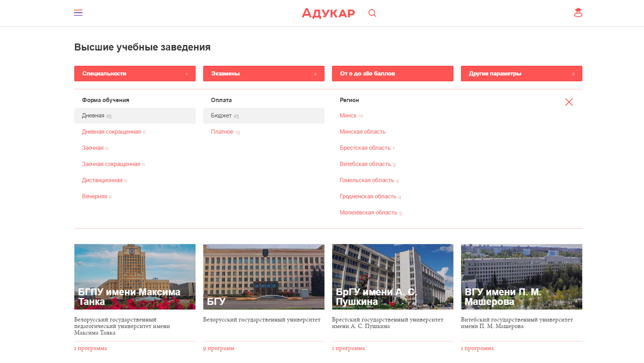Expand the Экзамены filter
This screenshot has height=363, width=644.
264,74
